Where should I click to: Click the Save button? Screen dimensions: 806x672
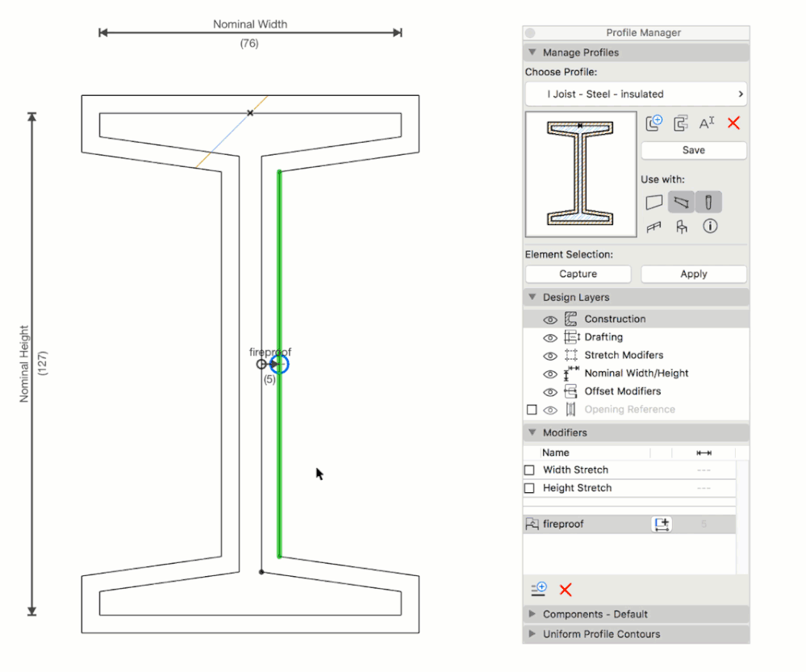point(694,150)
